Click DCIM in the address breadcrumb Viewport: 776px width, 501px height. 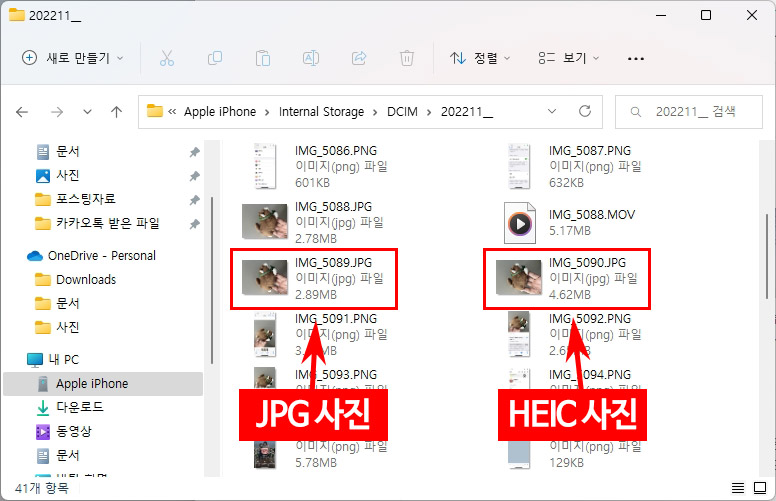pyautogui.click(x=402, y=112)
